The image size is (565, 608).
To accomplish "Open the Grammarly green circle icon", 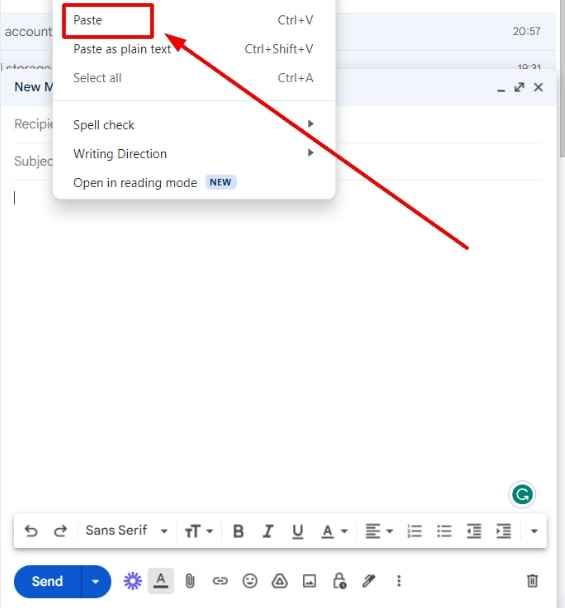I will [522, 494].
